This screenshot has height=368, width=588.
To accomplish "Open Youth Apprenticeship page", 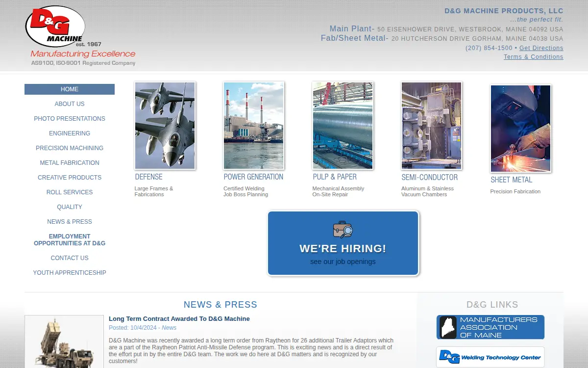I will tap(70, 273).
